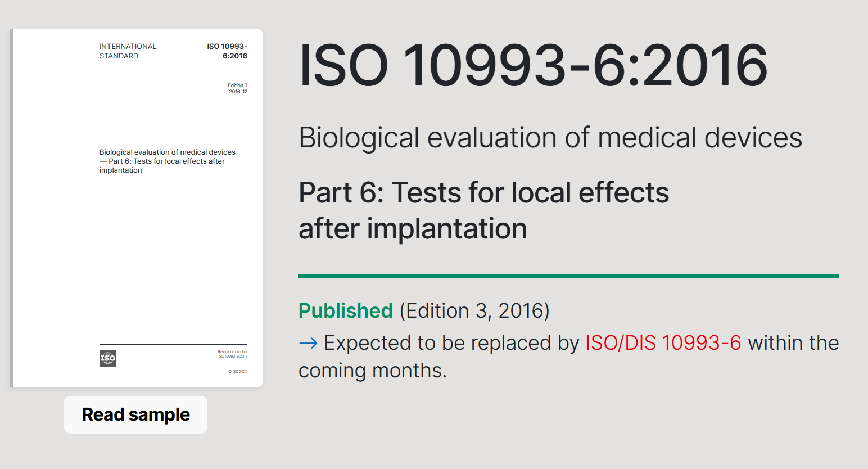This screenshot has width=868, height=469.
Task: Click the Reference number on the cover
Action: pyautogui.click(x=233, y=354)
